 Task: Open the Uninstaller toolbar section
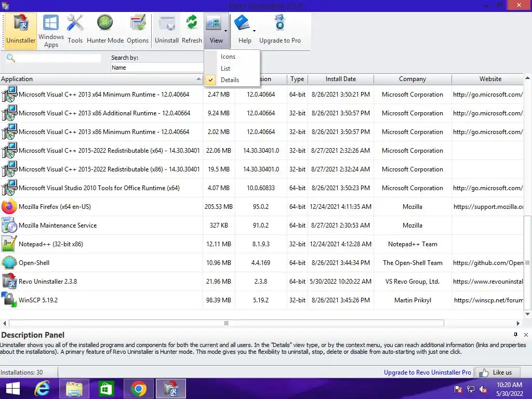(21, 31)
